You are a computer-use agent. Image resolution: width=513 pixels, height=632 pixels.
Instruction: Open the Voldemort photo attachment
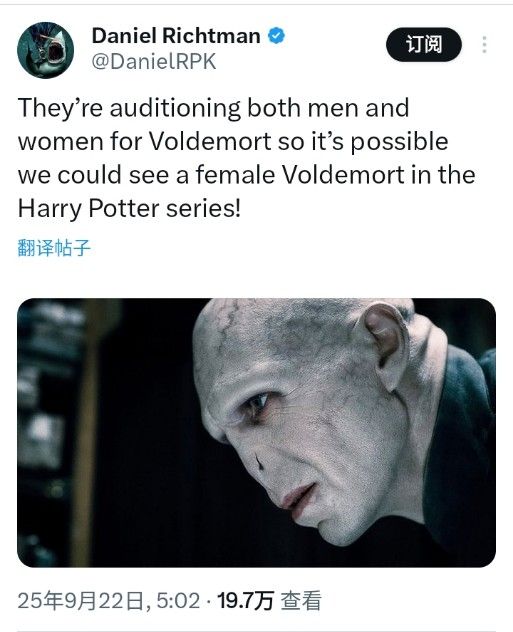coord(256,432)
